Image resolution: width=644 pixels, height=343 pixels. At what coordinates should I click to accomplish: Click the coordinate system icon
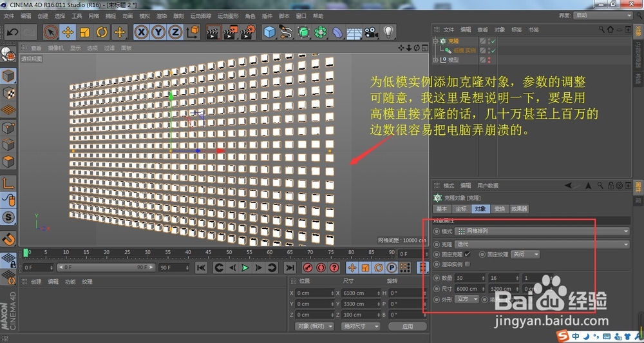tap(193, 32)
